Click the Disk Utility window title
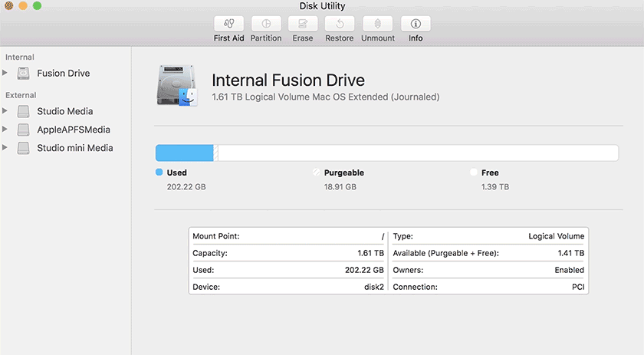The height and width of the screenshot is (355, 644). [x=322, y=6]
